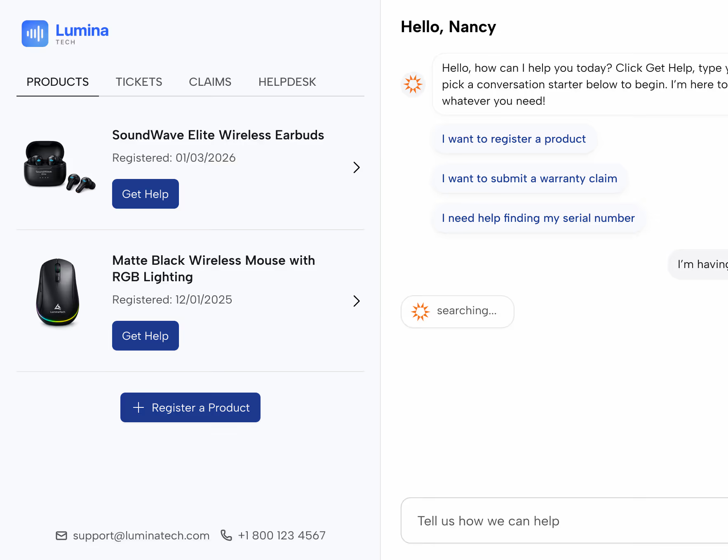728x560 pixels.
Task: Choose 'I need help finding my serial number'
Action: point(538,218)
